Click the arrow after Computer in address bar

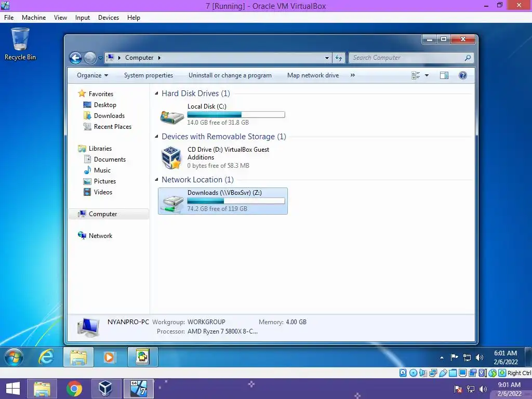159,58
